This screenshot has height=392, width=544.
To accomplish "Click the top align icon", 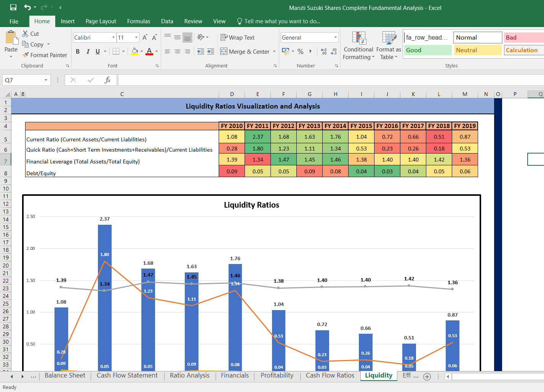I will (168, 37).
